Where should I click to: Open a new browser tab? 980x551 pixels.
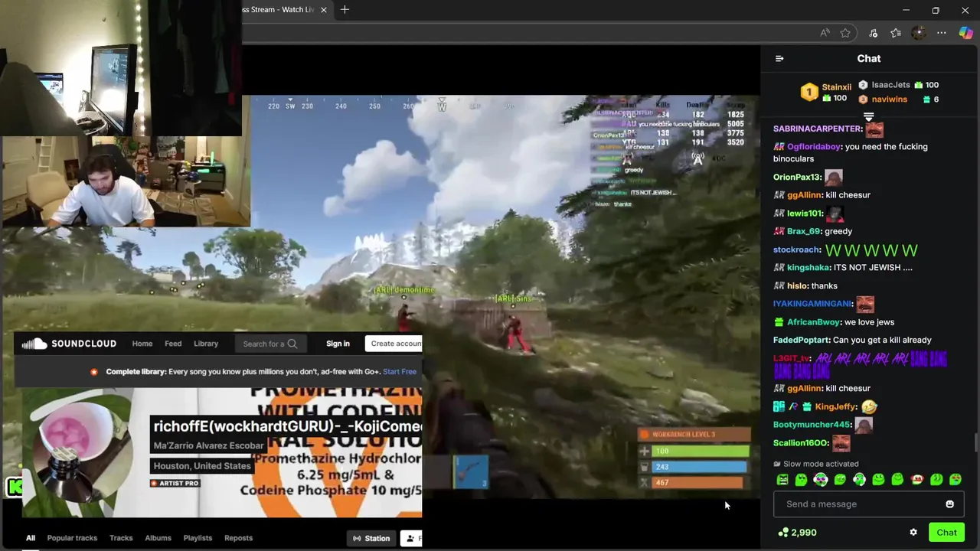[345, 10]
